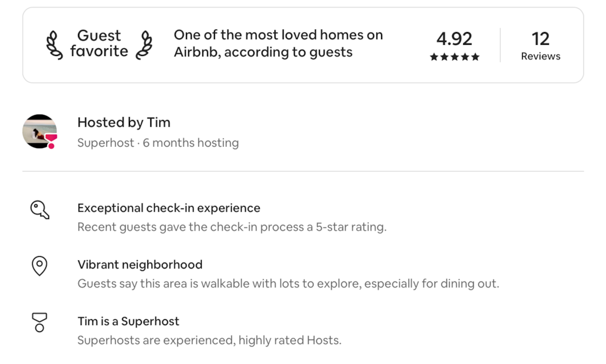
Task: Open the 12 Reviews link
Action: coord(540,45)
